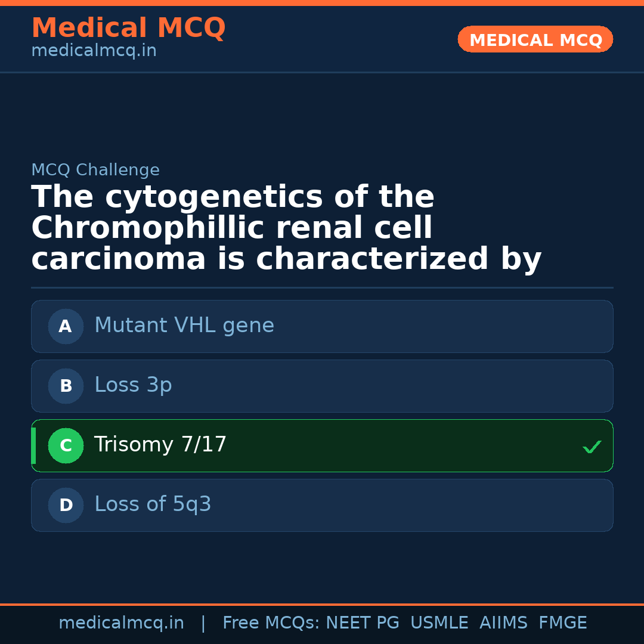
Task: Click the green letter C circle
Action: 66,445
